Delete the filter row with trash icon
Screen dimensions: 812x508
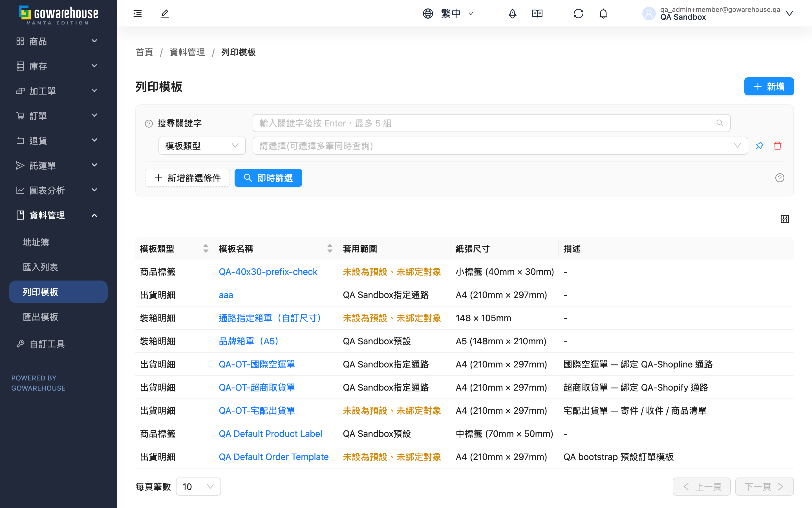point(777,146)
